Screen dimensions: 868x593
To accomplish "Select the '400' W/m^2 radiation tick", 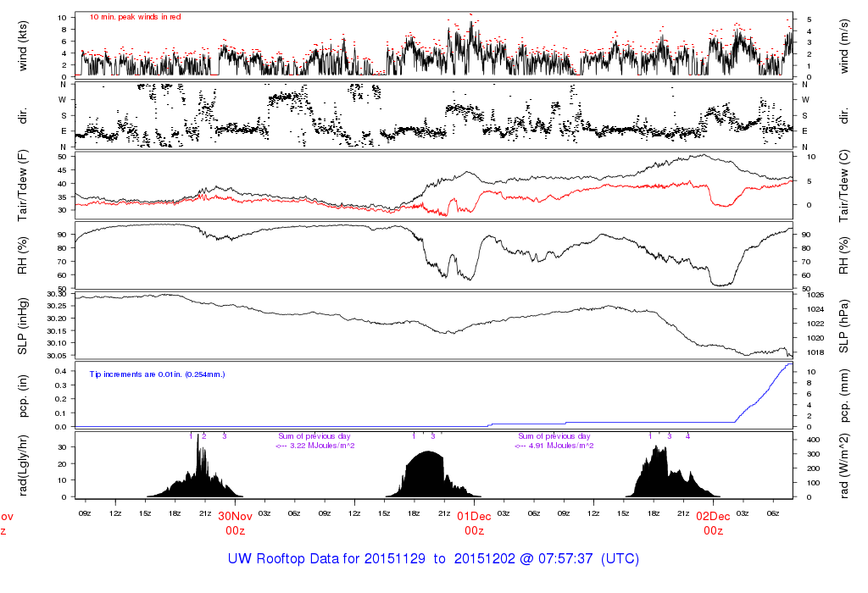I will click(813, 440).
